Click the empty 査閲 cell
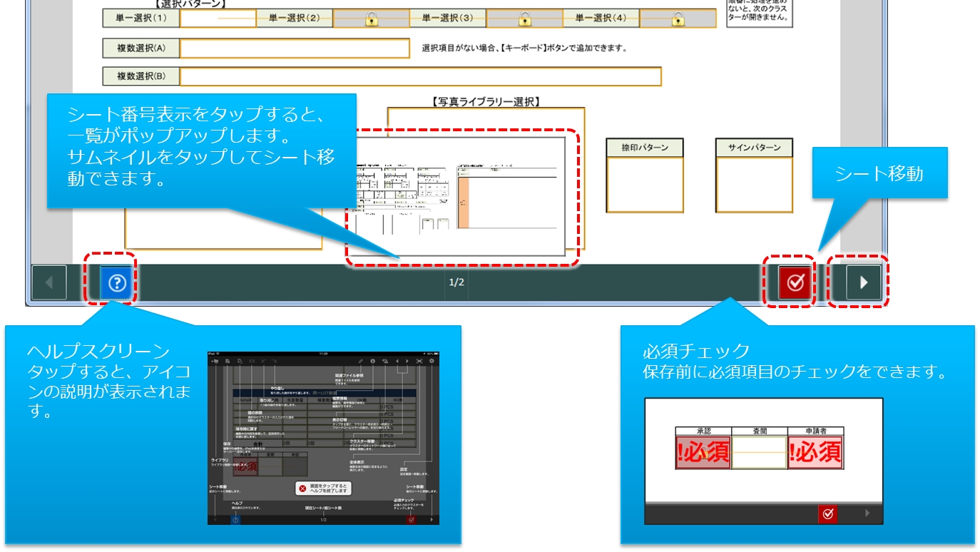The image size is (980, 552). tap(760, 452)
